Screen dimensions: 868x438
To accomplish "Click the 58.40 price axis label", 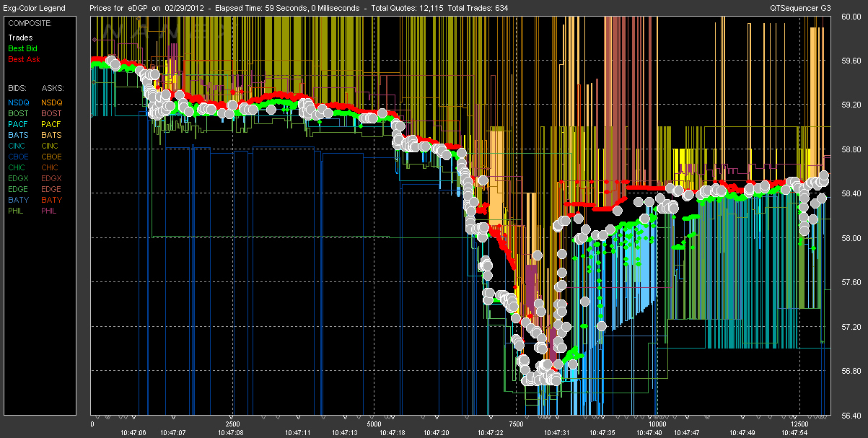I will [851, 193].
